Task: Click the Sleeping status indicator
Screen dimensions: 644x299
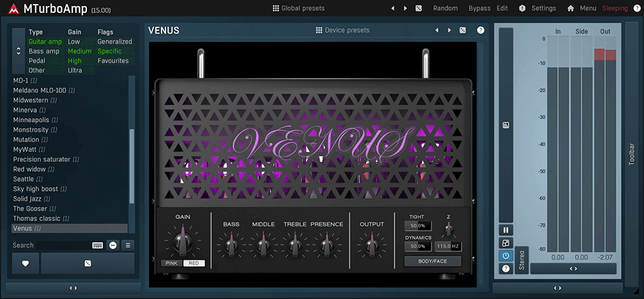Action: 615,8
